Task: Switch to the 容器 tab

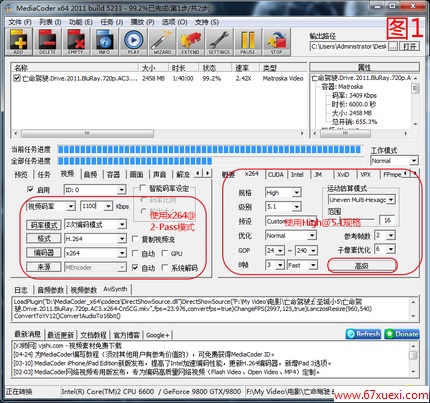Action: coord(113,174)
